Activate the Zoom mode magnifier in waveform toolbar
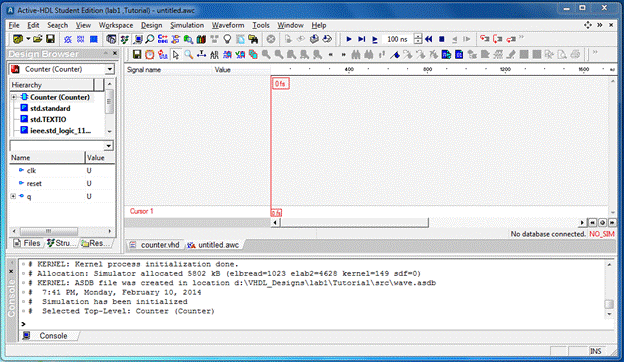 (189, 54)
